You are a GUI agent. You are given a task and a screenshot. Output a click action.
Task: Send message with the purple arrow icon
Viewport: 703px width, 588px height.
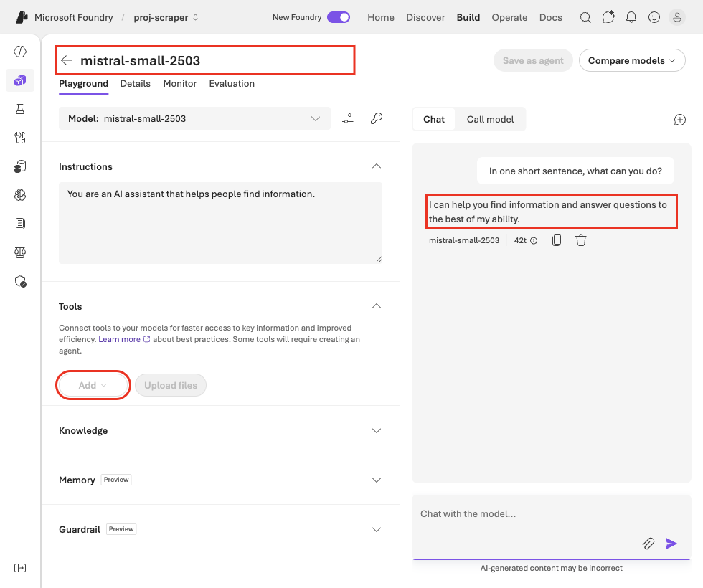click(x=671, y=544)
